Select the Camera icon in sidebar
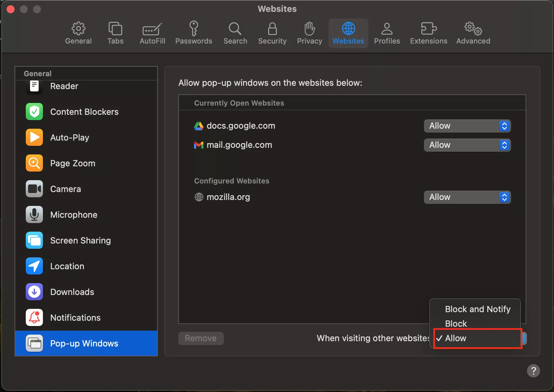 coord(34,189)
